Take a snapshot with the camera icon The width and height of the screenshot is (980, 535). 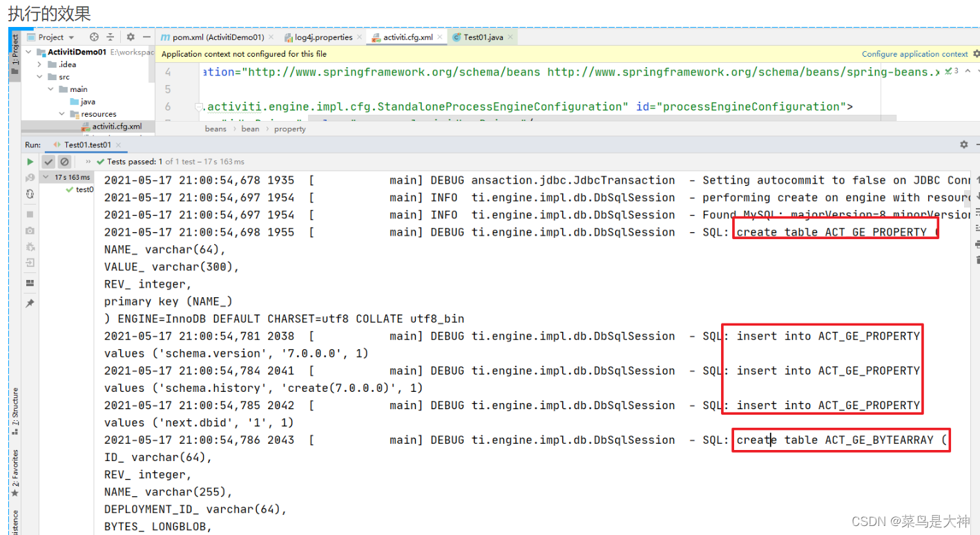[x=29, y=230]
